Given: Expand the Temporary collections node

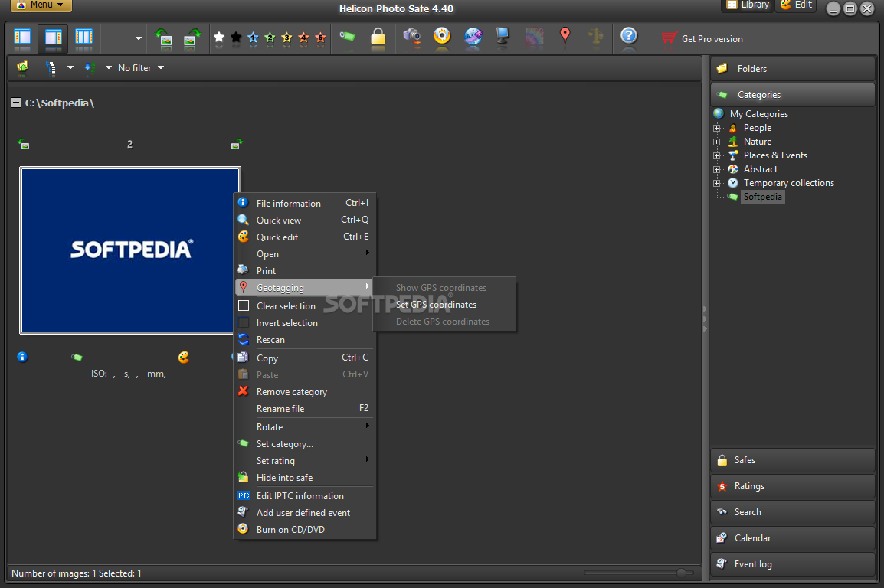Looking at the screenshot, I should (x=716, y=183).
